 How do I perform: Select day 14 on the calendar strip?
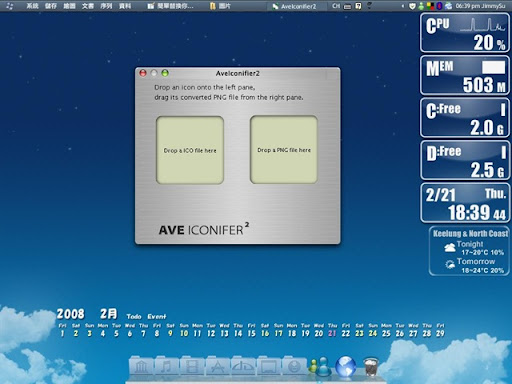tap(238, 333)
